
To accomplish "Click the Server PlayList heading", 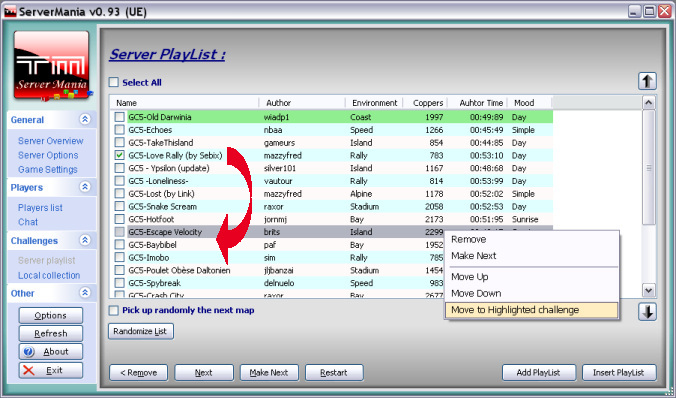I will tap(167, 54).
